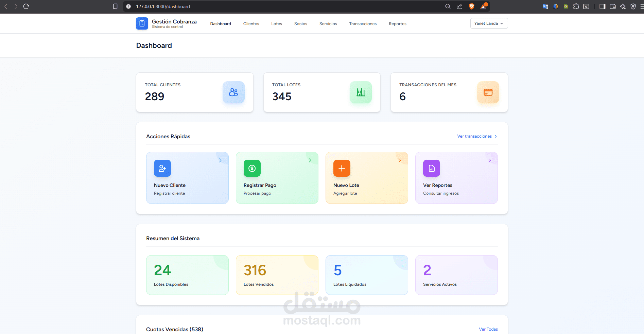Open Leo AI sparkle icon
Viewport: 644px width, 334px height.
click(623, 6)
